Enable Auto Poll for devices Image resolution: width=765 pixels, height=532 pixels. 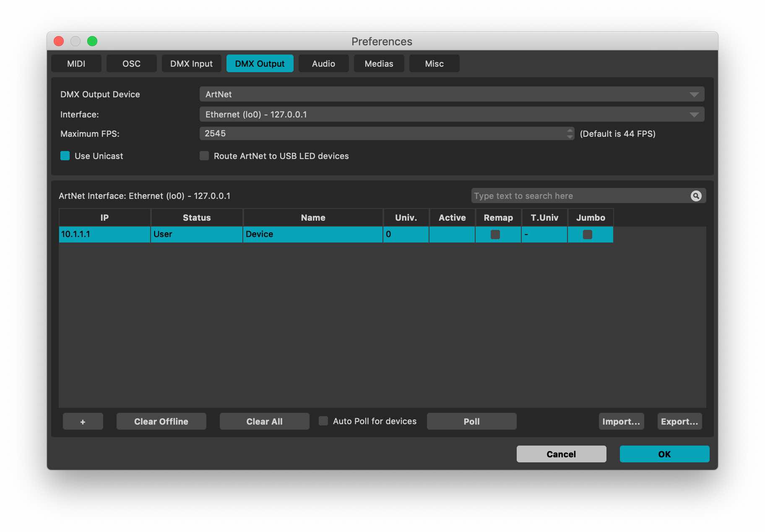pyautogui.click(x=323, y=421)
